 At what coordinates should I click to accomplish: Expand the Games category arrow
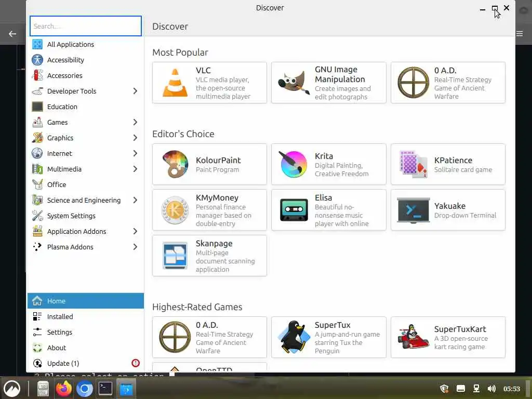[x=135, y=122]
